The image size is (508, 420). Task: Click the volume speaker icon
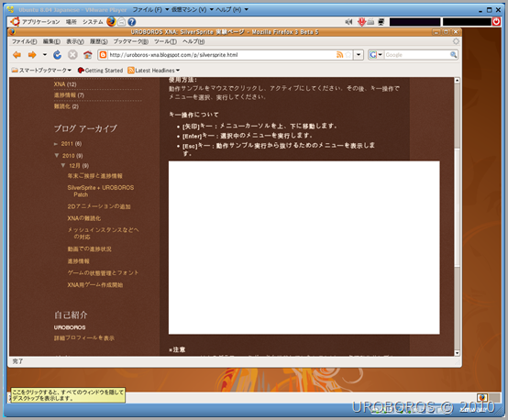pos(349,22)
